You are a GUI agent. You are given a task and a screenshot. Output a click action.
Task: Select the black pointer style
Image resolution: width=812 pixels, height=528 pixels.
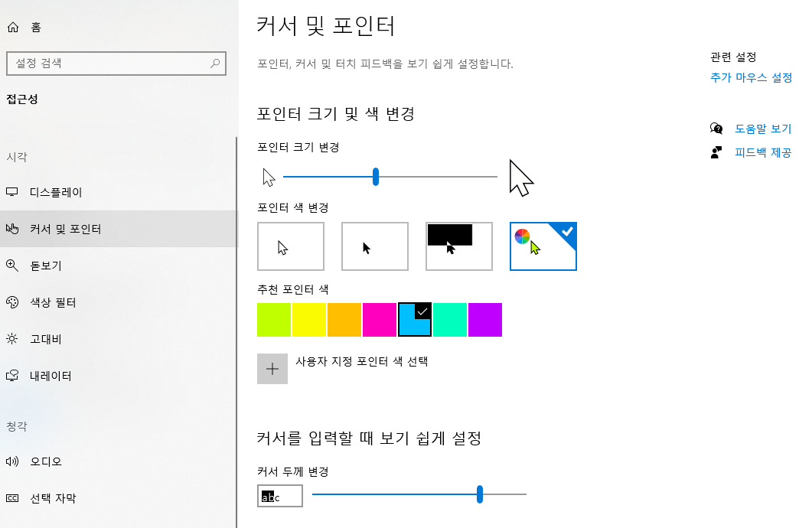coord(374,246)
